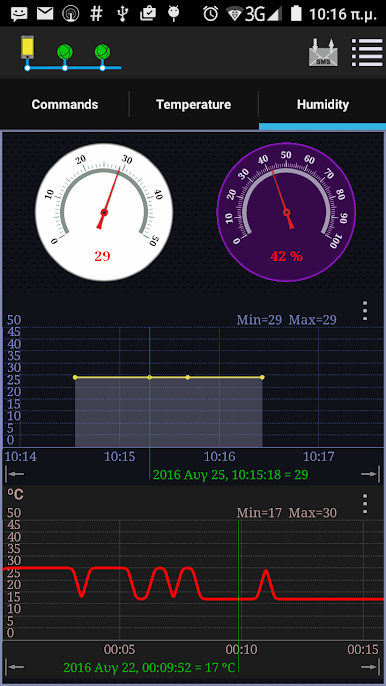Select the last yellow data point on chart
The image size is (386, 686).
click(262, 377)
